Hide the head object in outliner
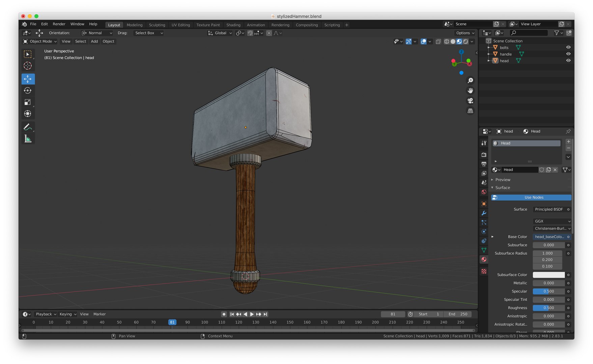Viewport: 593px width, 364px height. coord(568,61)
